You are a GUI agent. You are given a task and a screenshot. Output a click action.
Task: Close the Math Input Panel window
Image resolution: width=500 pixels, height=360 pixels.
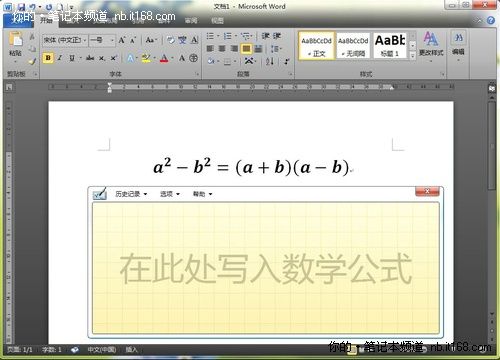(x=427, y=191)
